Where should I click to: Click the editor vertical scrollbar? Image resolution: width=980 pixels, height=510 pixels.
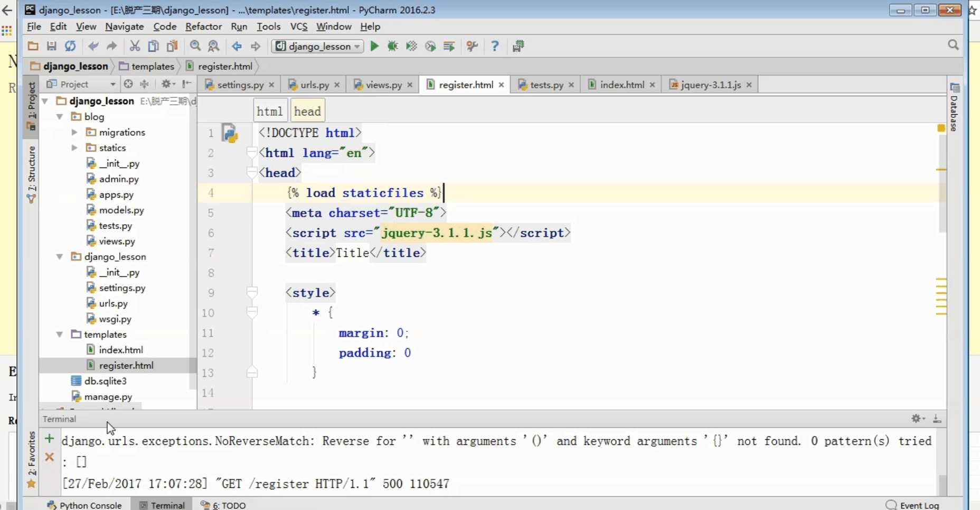click(x=941, y=183)
